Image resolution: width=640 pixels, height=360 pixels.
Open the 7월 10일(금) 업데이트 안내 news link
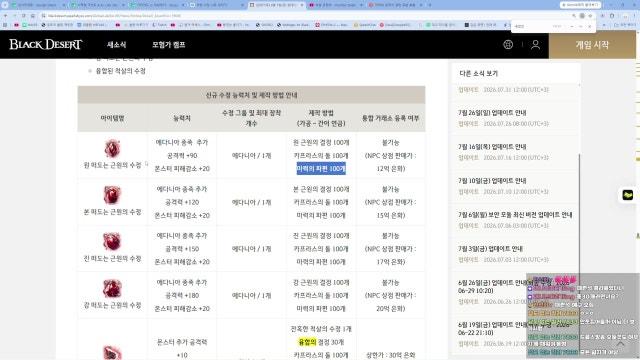click(492, 180)
